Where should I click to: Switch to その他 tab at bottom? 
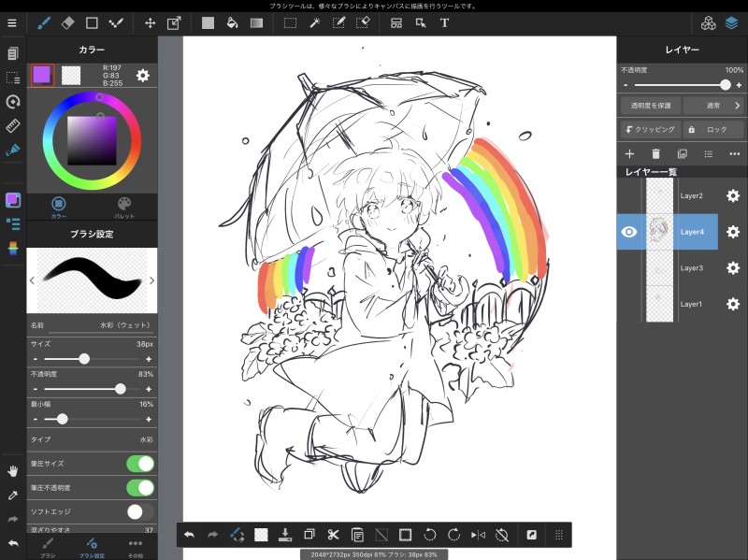[x=135, y=548]
